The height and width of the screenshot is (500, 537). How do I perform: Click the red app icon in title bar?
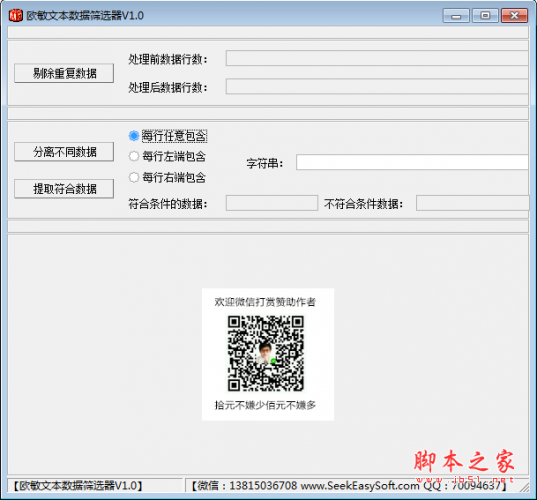pyautogui.click(x=15, y=15)
